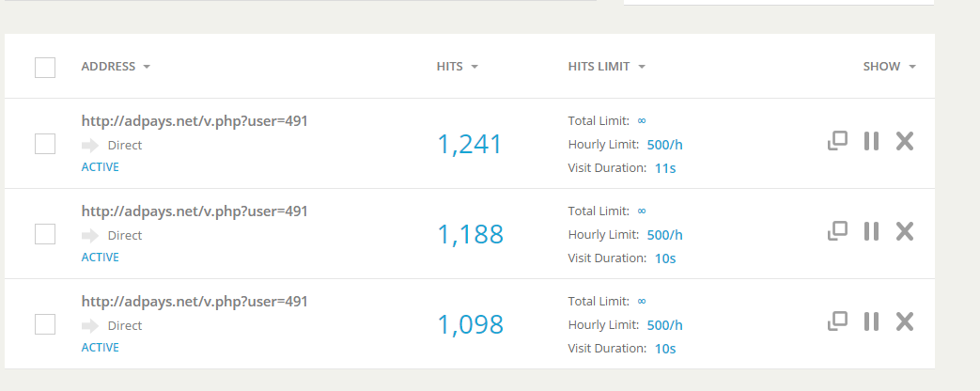980x391 pixels.
Task: Delete the campaign with 1,098 hits
Action: [905, 321]
